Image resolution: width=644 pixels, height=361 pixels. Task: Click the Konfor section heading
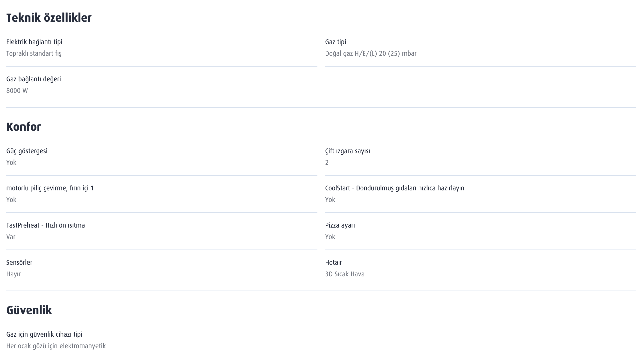point(23,127)
